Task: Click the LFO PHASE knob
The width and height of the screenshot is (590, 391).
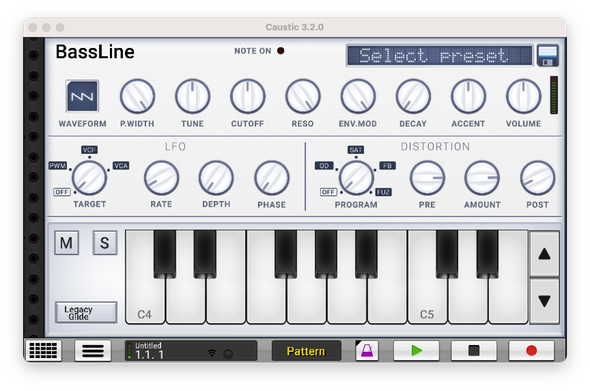Action: point(272,178)
